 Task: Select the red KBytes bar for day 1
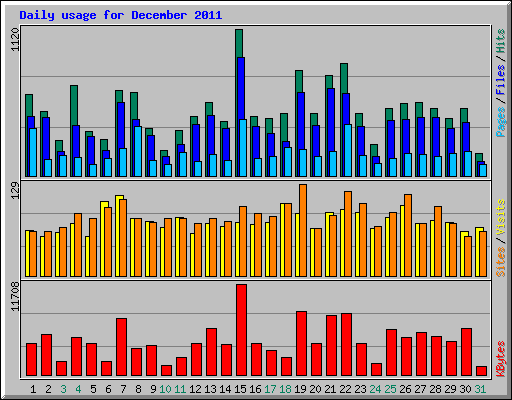(32, 360)
